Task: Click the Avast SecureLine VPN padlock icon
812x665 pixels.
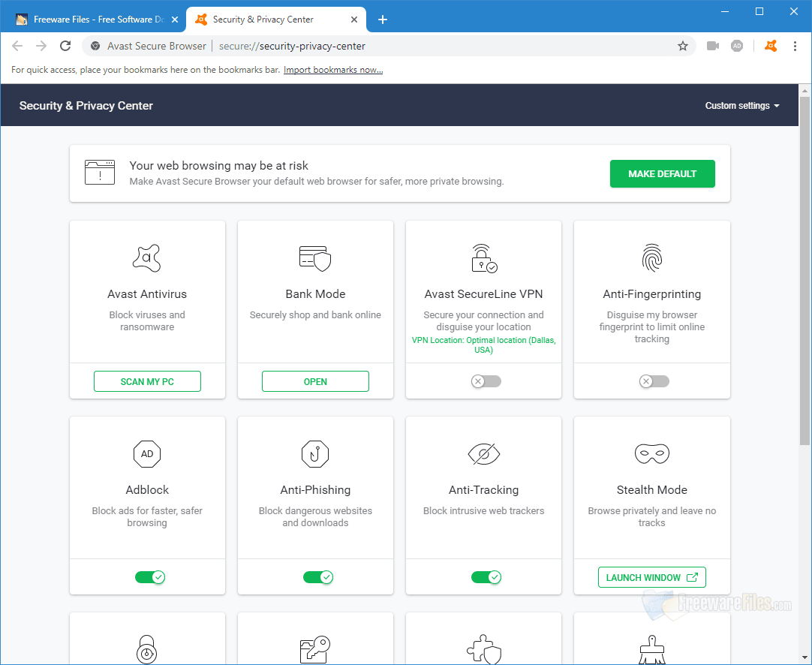Action: (483, 258)
